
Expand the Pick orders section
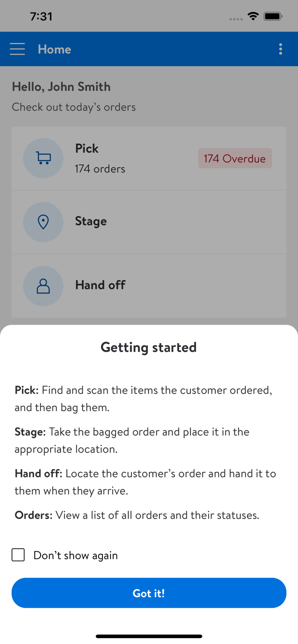click(x=149, y=158)
